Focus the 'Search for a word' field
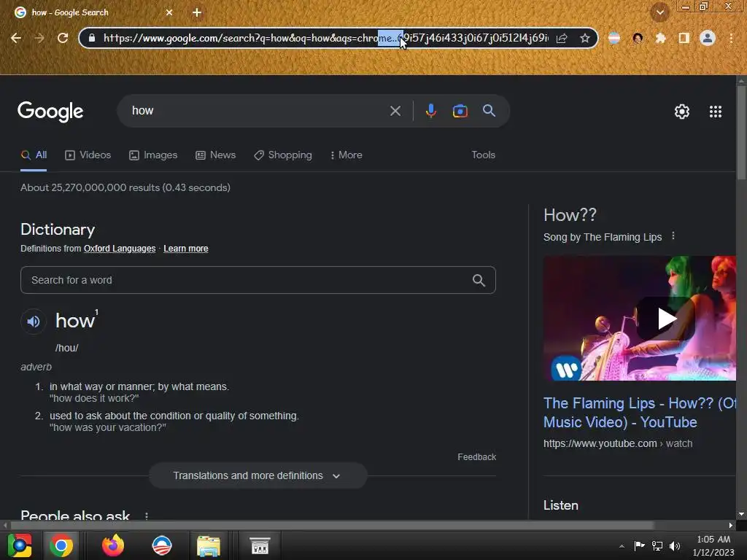The image size is (747, 560). coord(258,280)
